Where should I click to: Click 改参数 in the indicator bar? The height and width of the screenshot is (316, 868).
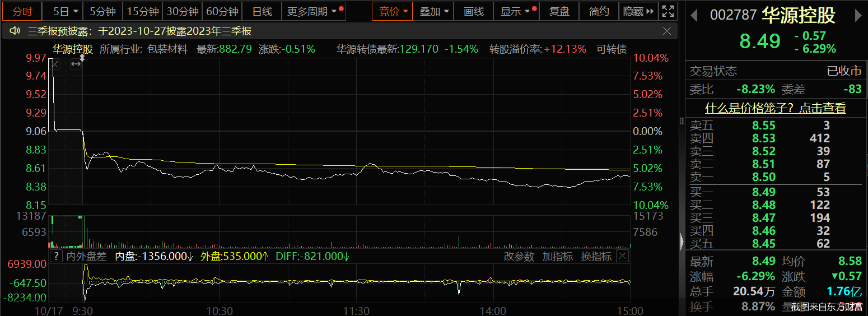pyautogui.click(x=519, y=256)
